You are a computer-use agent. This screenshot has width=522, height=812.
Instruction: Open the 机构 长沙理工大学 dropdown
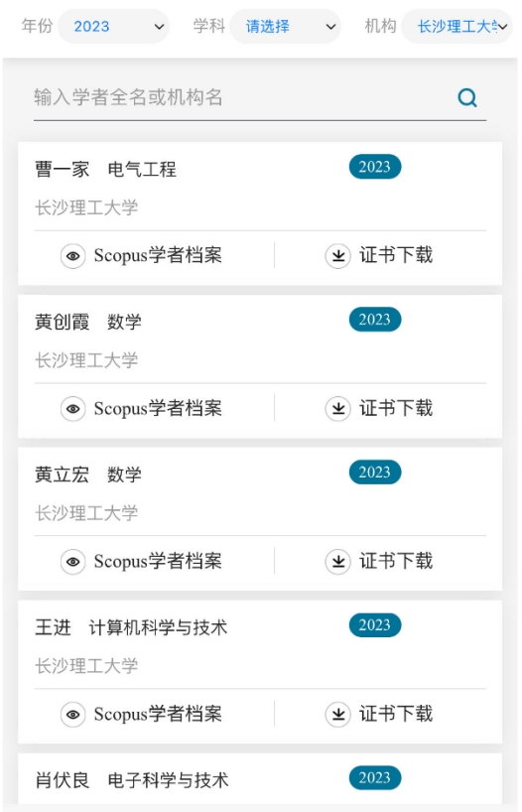point(457,26)
